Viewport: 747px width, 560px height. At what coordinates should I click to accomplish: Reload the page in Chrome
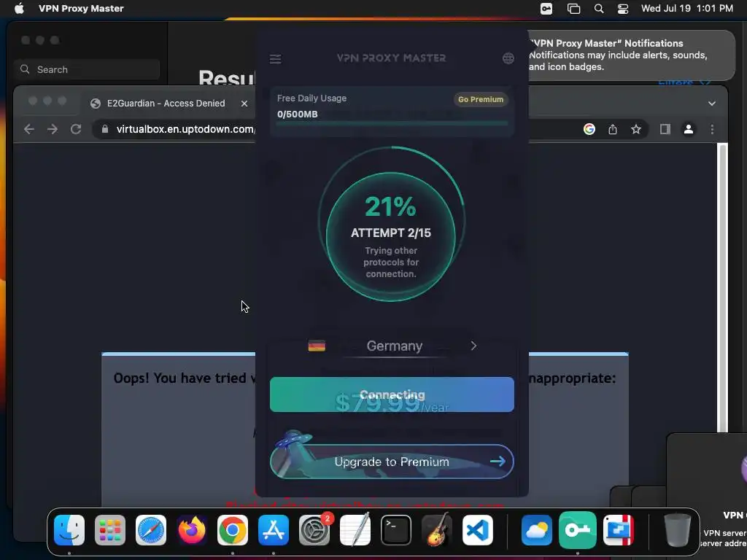click(76, 129)
